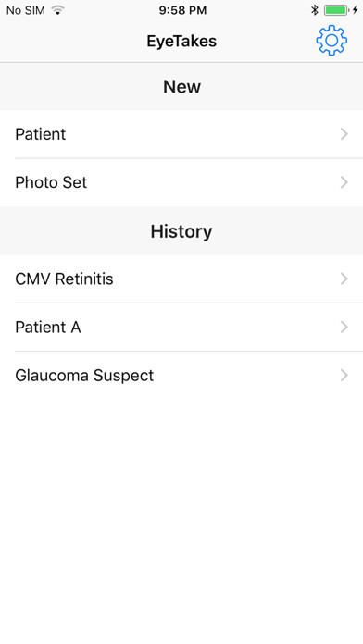
Task: Open the Glaucoma Suspect history entry
Action: [x=181, y=376]
